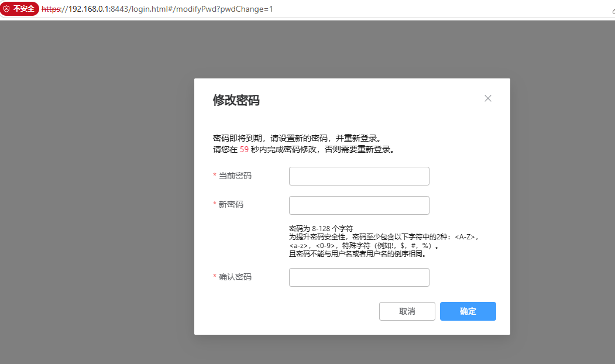Click the 修改密码 dialog title
Screen dimensions: 615x364
click(x=236, y=101)
